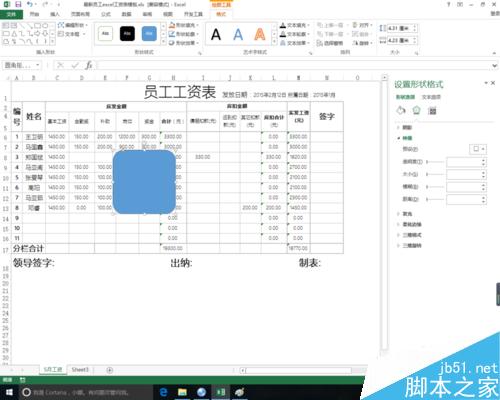Select the Sheet3 worksheet tab
The width and height of the screenshot is (500, 400).
[x=80, y=370]
